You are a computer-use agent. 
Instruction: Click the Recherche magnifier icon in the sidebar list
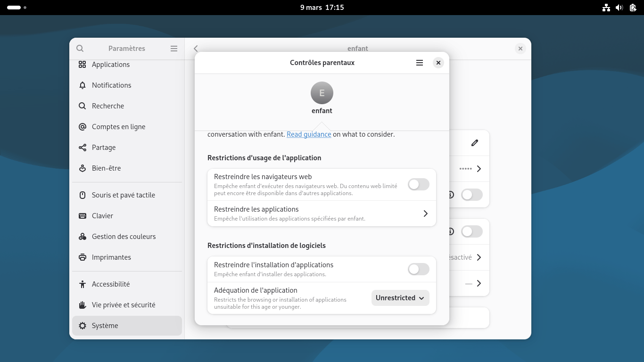pos(83,106)
